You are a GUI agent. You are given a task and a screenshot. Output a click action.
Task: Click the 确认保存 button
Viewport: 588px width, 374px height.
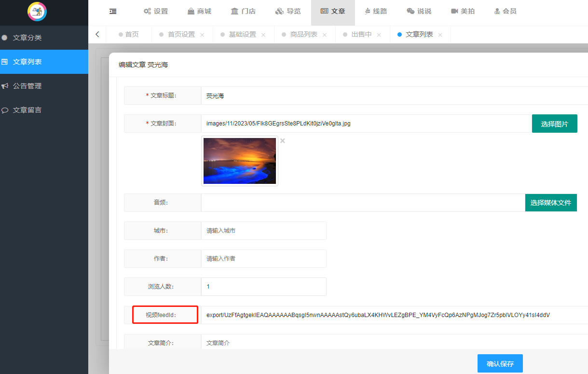pos(500,363)
